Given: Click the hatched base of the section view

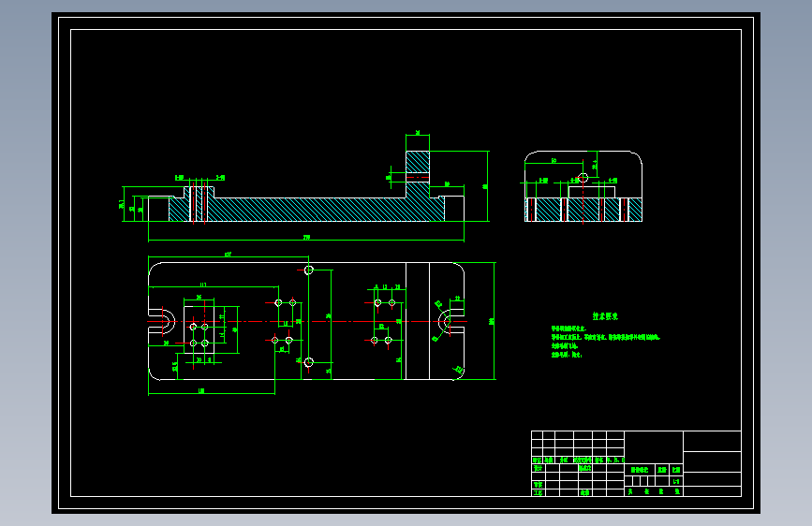Looking at the screenshot, I should coord(306,210).
